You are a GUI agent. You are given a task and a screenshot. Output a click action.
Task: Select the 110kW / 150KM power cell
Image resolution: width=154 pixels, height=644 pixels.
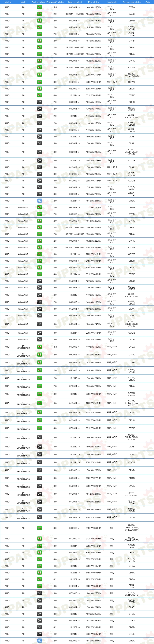[93, 123]
